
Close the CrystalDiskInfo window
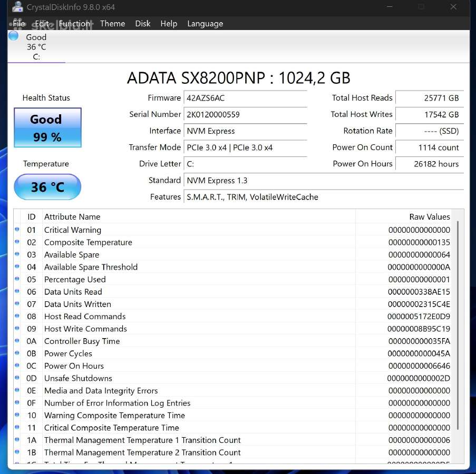pos(453,6)
